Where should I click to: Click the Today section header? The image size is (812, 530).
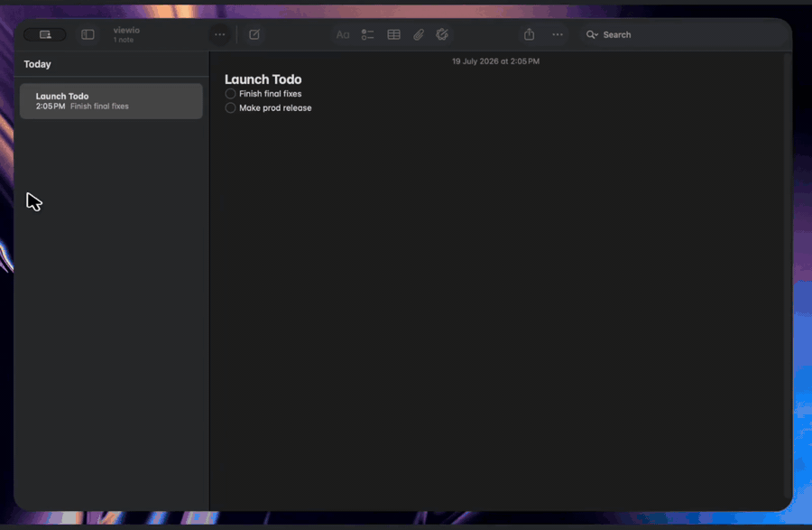click(37, 64)
